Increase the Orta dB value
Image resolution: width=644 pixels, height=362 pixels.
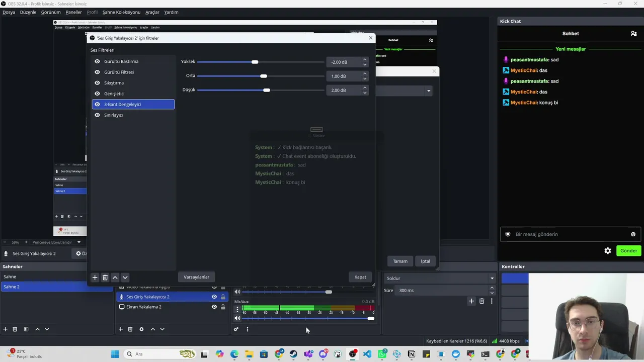tap(365, 74)
